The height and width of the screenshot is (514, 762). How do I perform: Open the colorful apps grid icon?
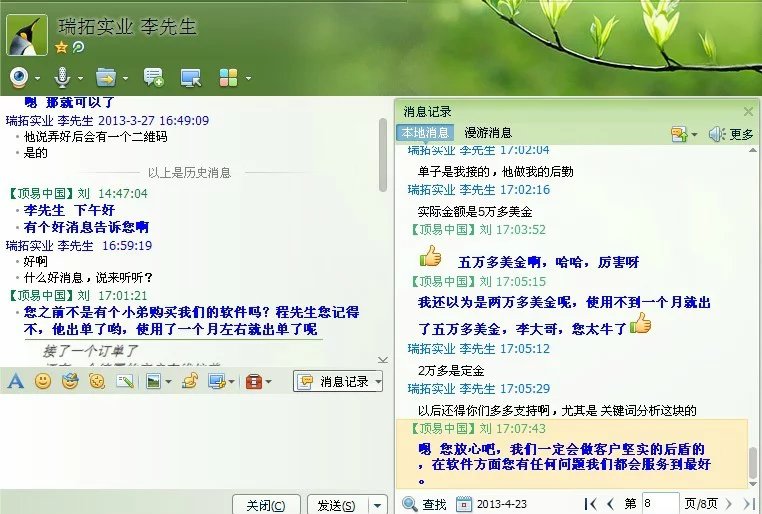228,78
